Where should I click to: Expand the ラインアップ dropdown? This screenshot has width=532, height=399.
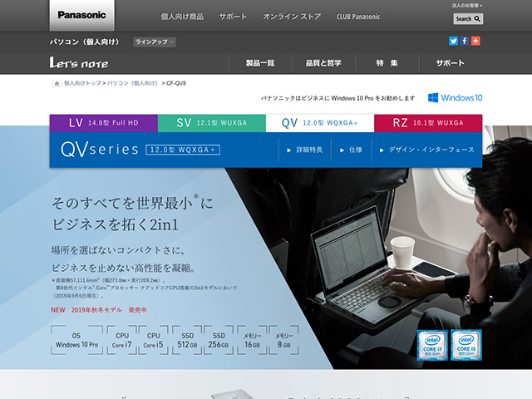pyautogui.click(x=155, y=42)
